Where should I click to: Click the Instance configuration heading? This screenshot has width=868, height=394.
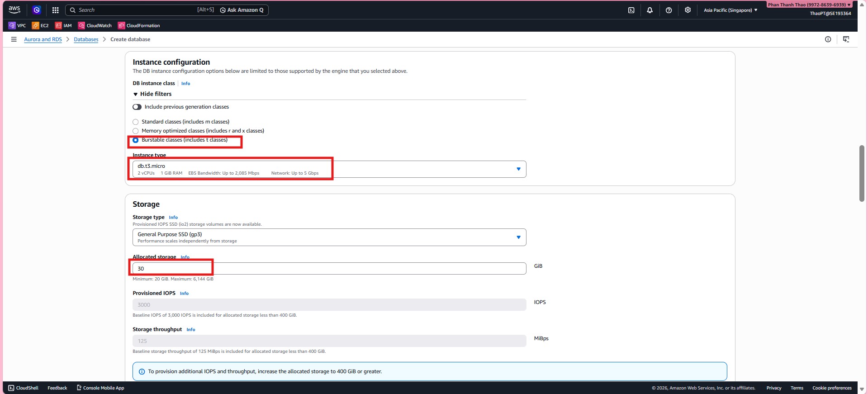171,62
